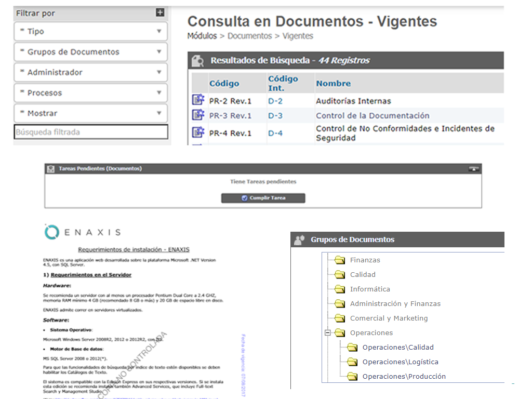Click the Tiene Tareas pendientes message
The height and width of the screenshot is (399, 532).
[263, 182]
